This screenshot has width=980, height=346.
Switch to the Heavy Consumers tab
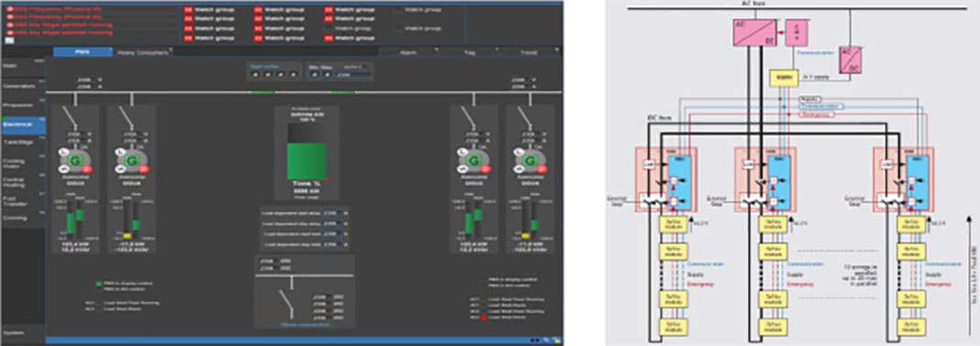144,52
